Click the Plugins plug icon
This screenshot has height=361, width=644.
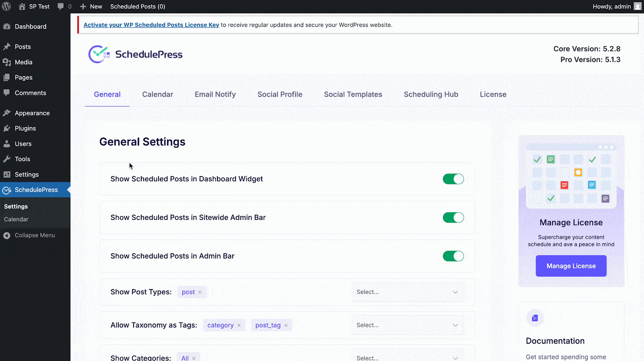click(7, 128)
